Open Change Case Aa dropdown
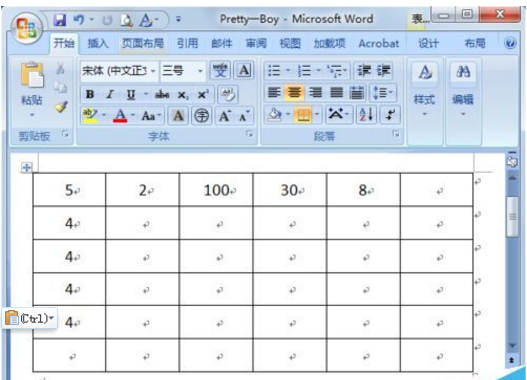This screenshot has height=380, width=527. point(151,116)
